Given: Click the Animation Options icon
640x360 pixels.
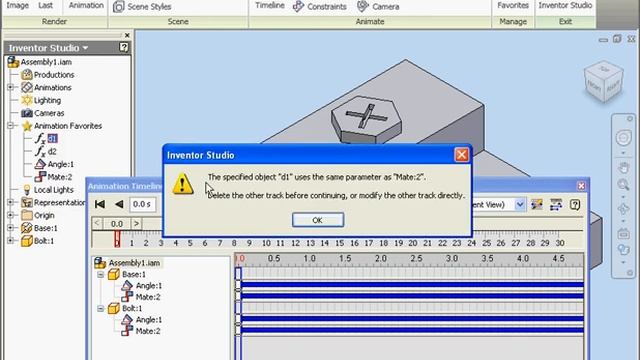Looking at the screenshot, I should (537, 204).
